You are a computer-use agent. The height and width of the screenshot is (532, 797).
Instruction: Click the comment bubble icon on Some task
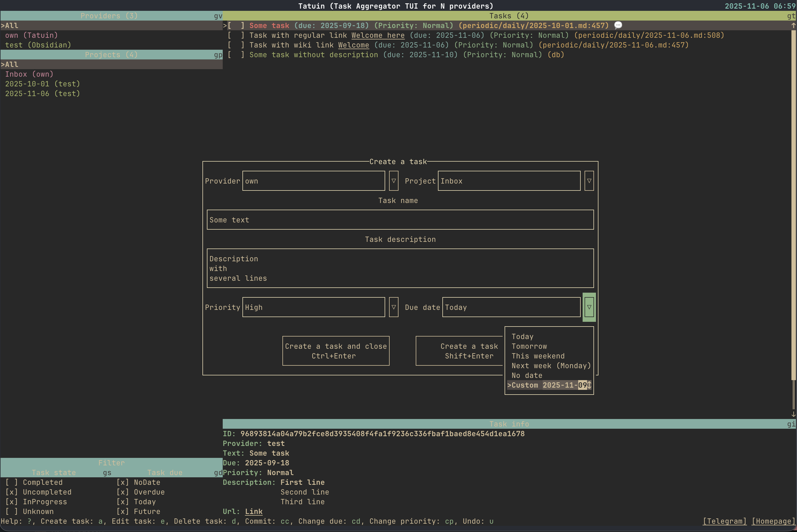[x=618, y=26]
